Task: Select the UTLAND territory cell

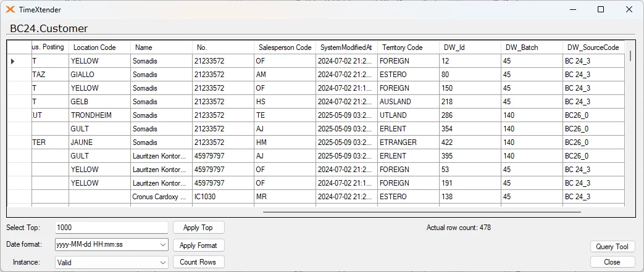Action: pyautogui.click(x=408, y=115)
